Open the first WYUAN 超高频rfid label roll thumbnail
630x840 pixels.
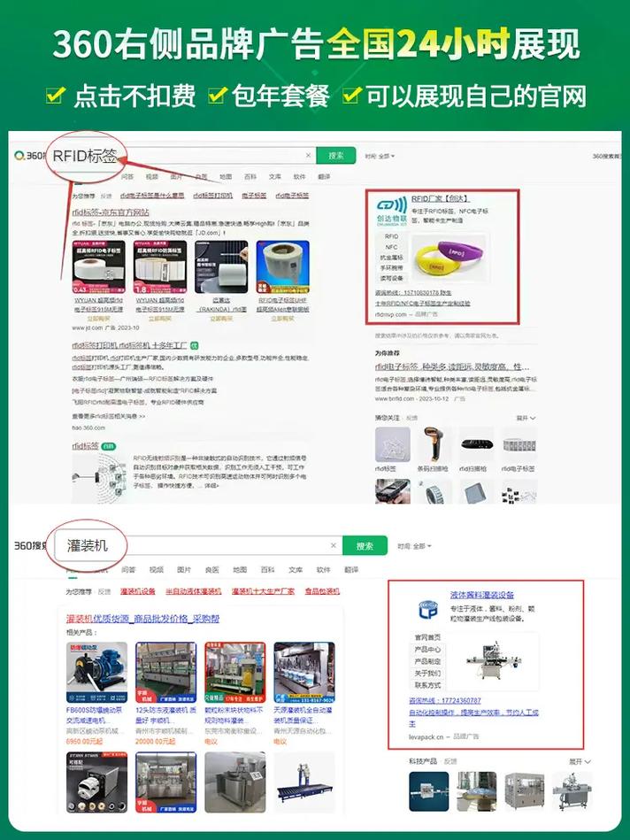(x=98, y=266)
